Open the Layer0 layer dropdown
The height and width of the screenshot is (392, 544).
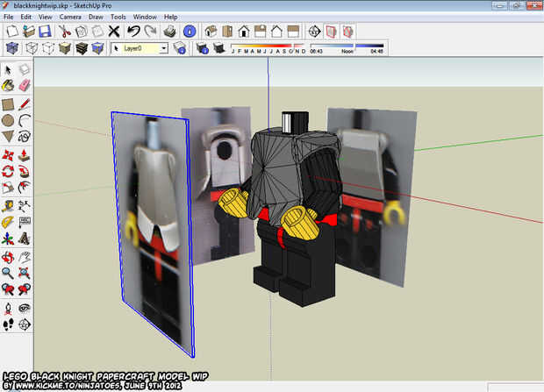(x=162, y=48)
